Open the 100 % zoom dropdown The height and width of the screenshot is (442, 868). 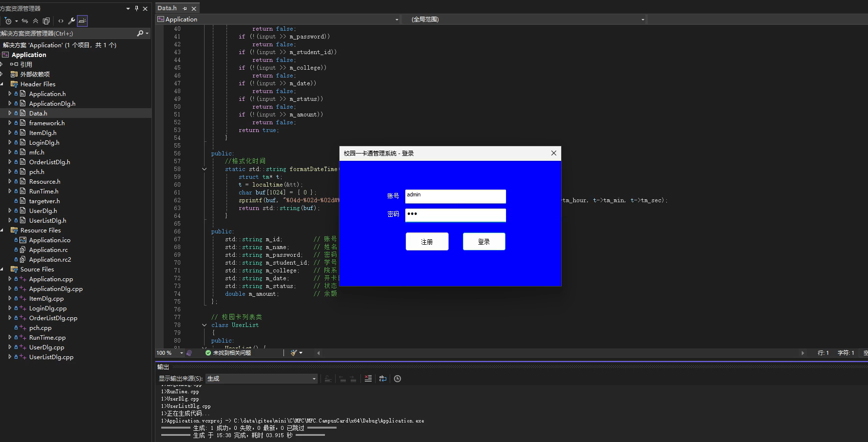pyautogui.click(x=182, y=353)
